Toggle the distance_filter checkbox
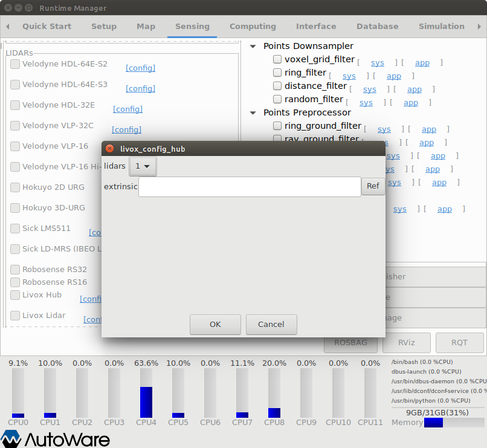Screen dimensions: 487x448 pos(277,86)
